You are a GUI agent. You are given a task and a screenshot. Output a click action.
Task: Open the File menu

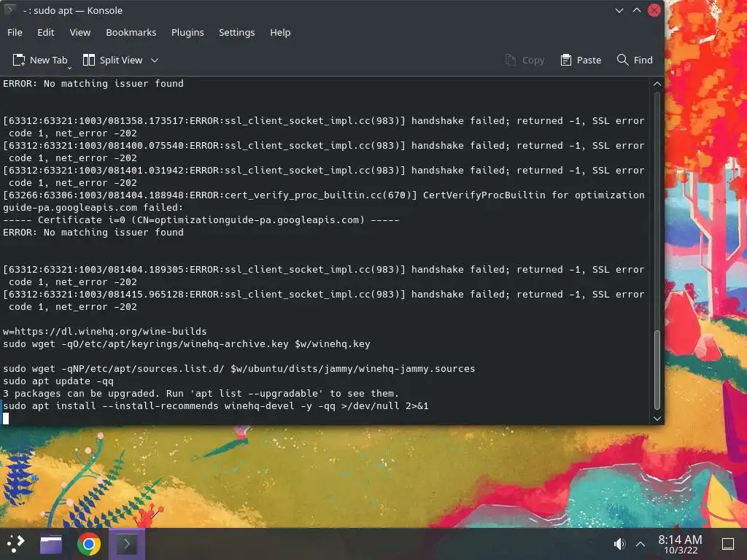coord(15,32)
